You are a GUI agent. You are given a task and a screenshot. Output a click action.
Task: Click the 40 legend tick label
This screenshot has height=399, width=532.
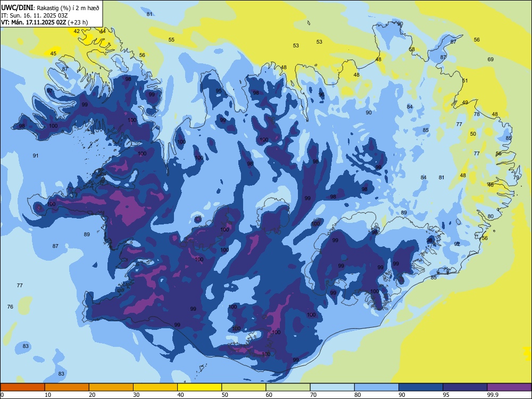click(x=180, y=395)
